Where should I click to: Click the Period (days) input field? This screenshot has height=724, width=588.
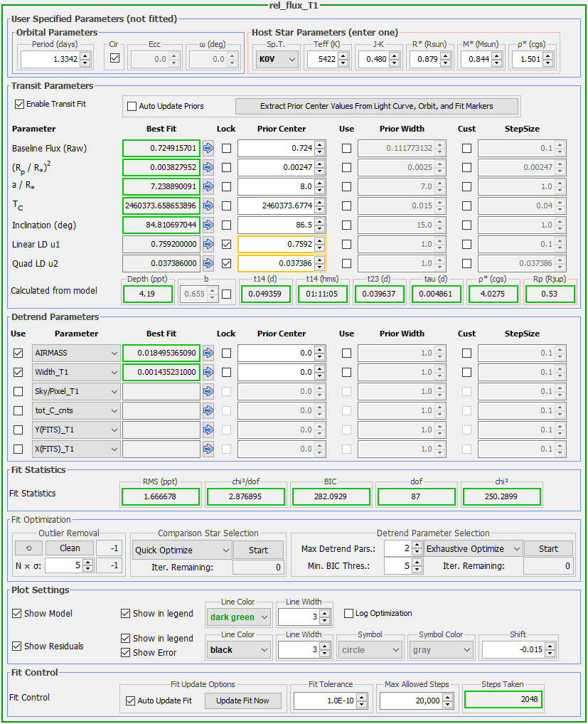[50, 59]
